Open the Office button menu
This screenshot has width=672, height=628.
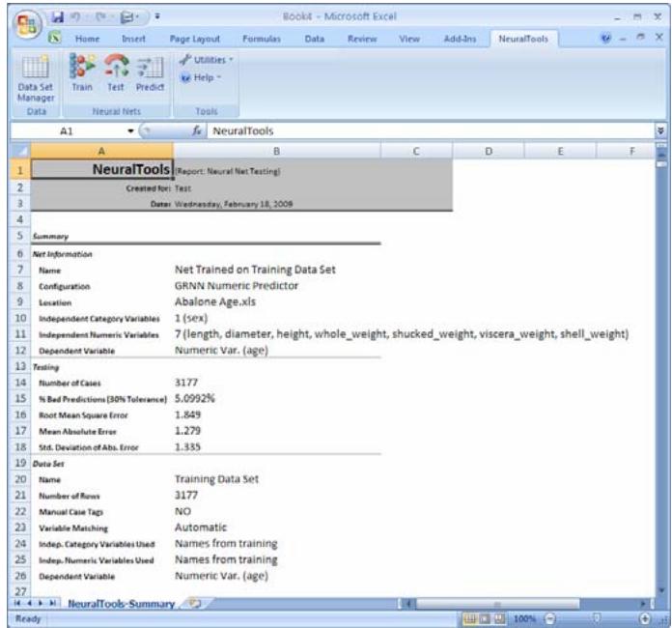coord(27,24)
